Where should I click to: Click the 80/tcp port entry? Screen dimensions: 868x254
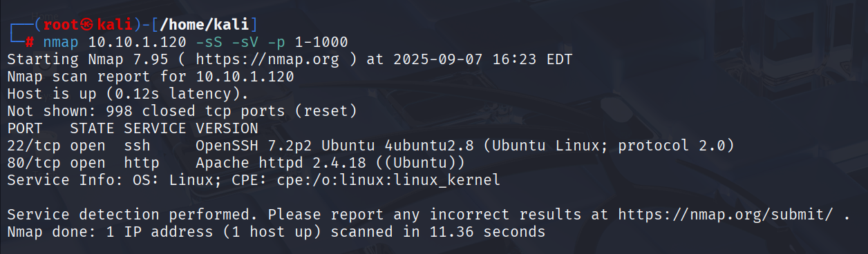[34, 163]
